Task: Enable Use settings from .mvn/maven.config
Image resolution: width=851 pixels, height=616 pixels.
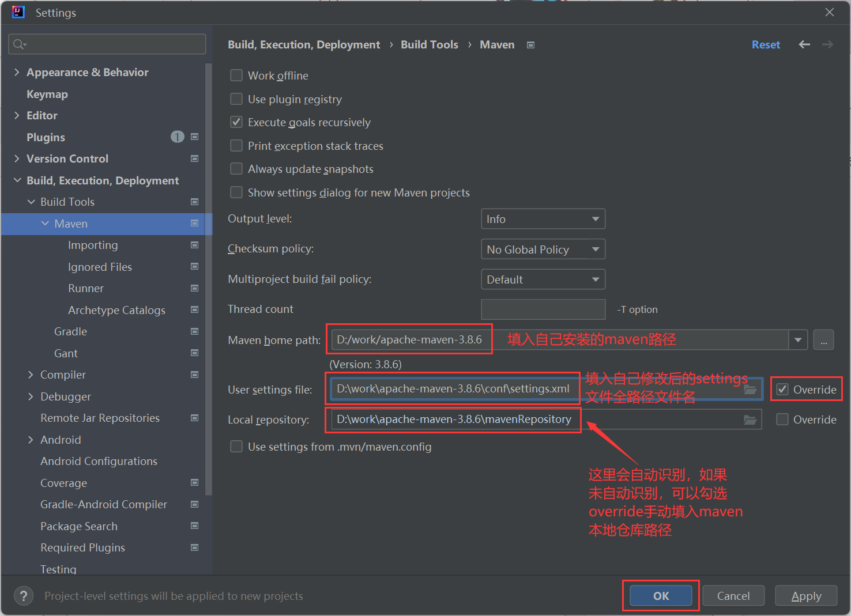Action: click(236, 447)
